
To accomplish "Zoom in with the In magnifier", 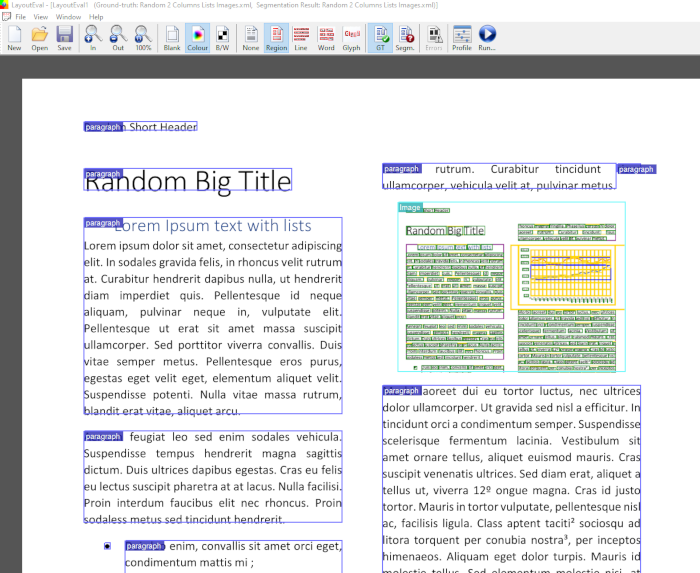I will click(93, 38).
